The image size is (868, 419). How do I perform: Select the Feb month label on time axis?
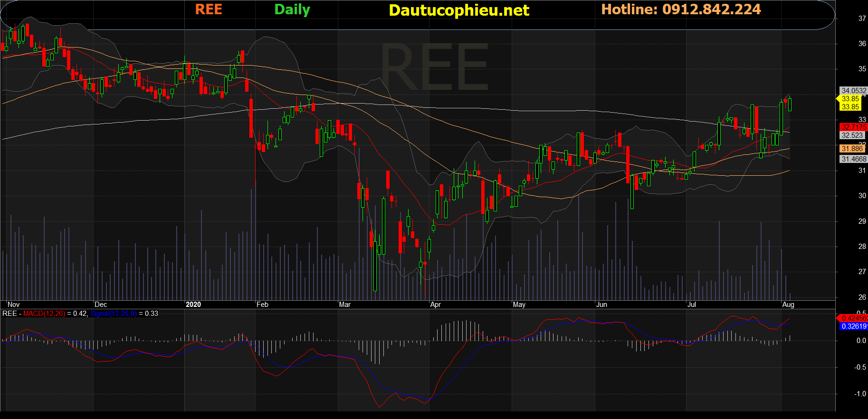[262, 305]
